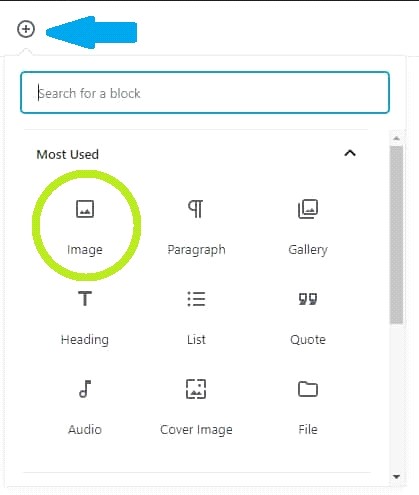Click the Paragraph label text
Image resolution: width=419 pixels, height=495 pixels.
point(196,250)
